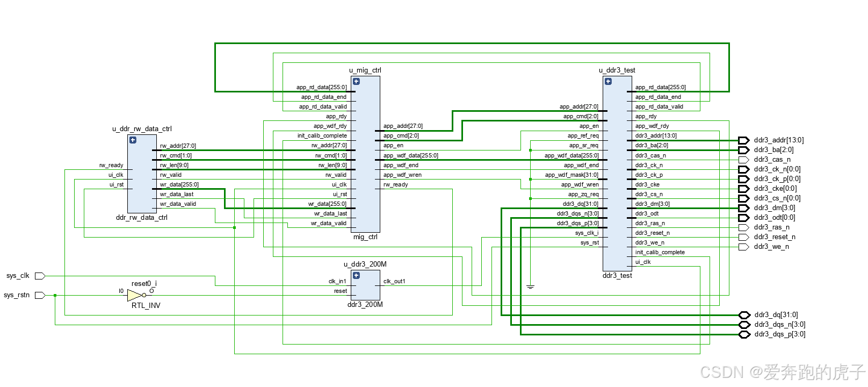Select the ddr3_we_n output port symbol
The image size is (868, 387).
[743, 247]
